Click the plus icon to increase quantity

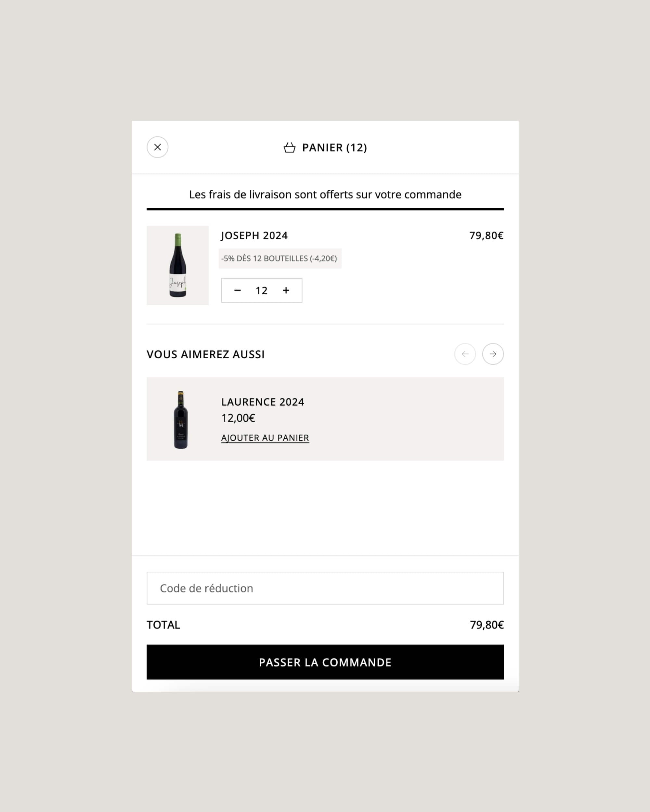(286, 290)
